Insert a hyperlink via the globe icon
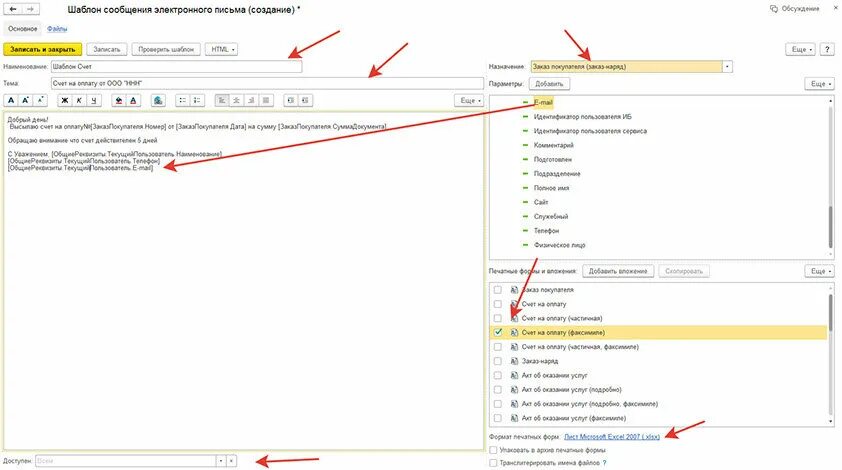Screen dimensions: 842x470 click(x=158, y=100)
